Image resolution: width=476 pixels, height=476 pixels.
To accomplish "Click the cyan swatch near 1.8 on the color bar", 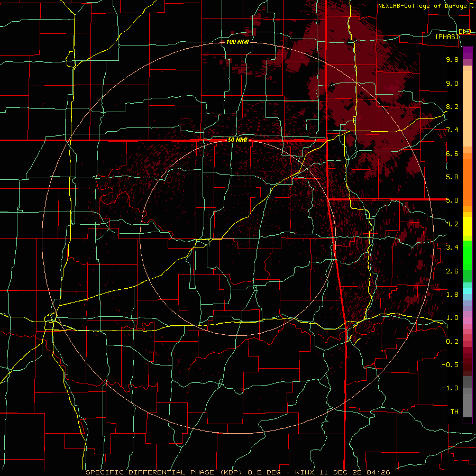I will click(467, 291).
